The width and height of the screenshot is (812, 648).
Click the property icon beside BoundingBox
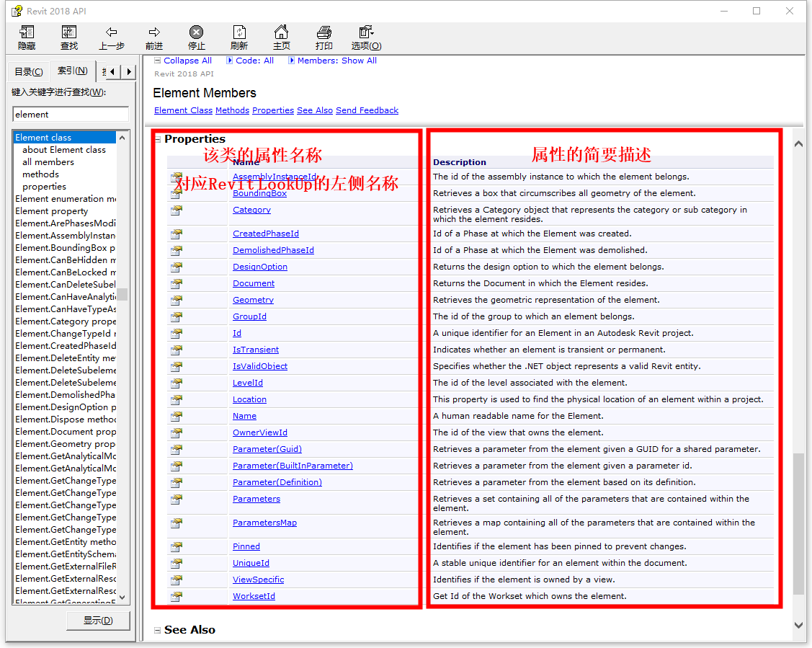coord(177,194)
